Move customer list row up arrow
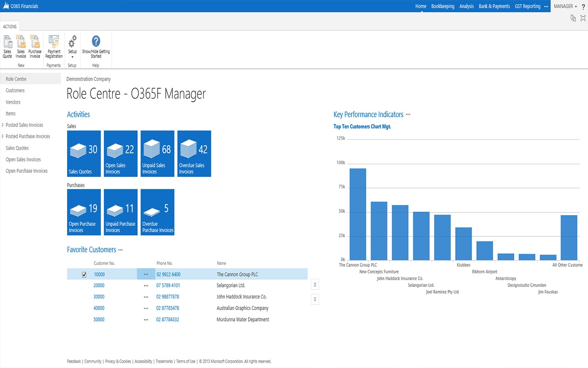The width and height of the screenshot is (588, 368). (315, 285)
